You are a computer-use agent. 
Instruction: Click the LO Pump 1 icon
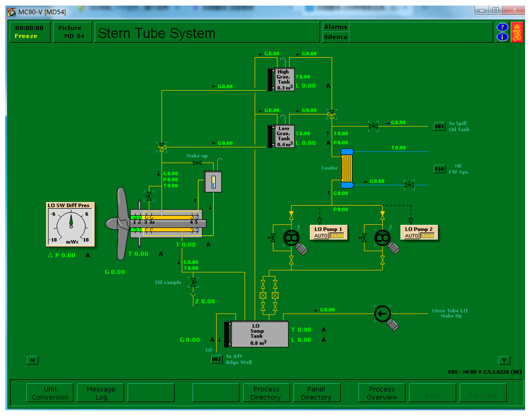click(291, 238)
